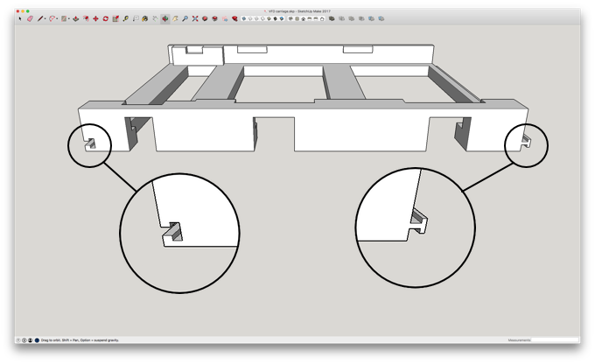Select the Paint Bucket tool
This screenshot has height=364, width=595.
click(145, 18)
